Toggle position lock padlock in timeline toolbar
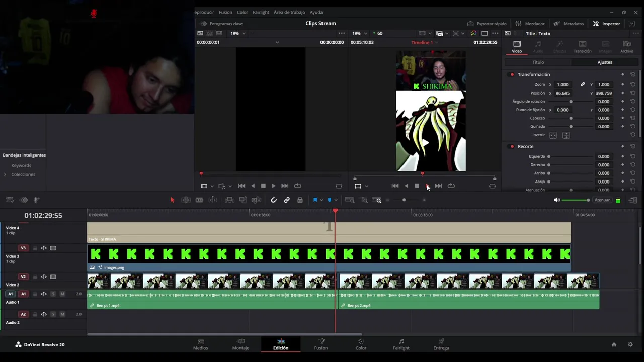Screen dimensions: 644x362 [300, 200]
